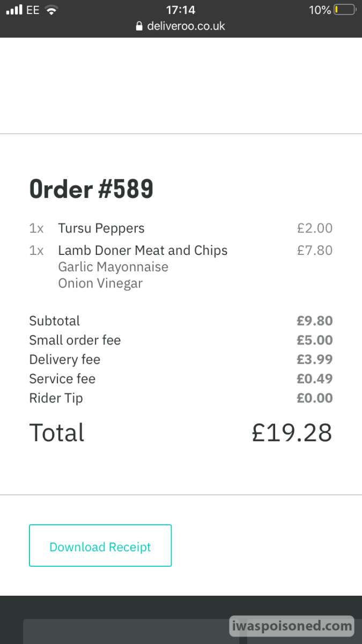Tap the £19.28 total amount
This screenshot has width=362, height=644.
point(292,433)
